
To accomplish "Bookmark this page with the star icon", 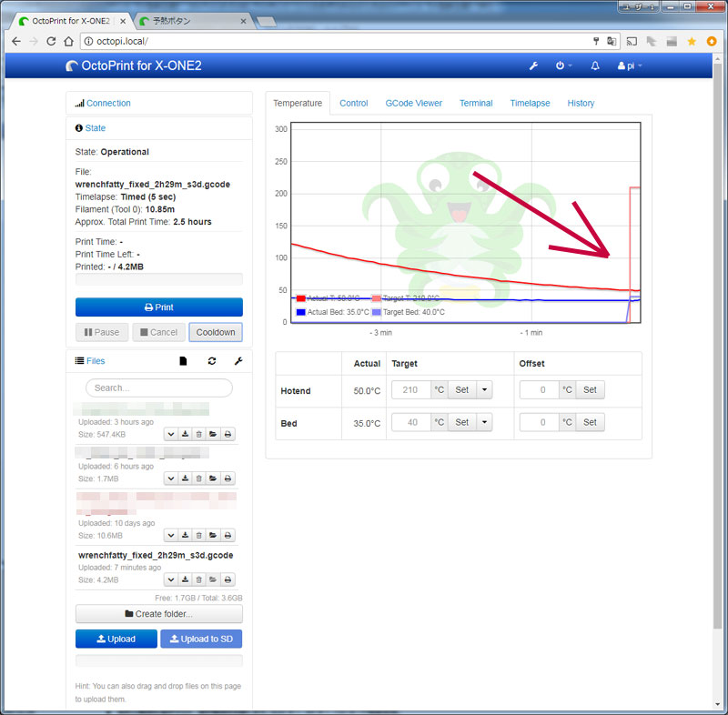I will [692, 41].
